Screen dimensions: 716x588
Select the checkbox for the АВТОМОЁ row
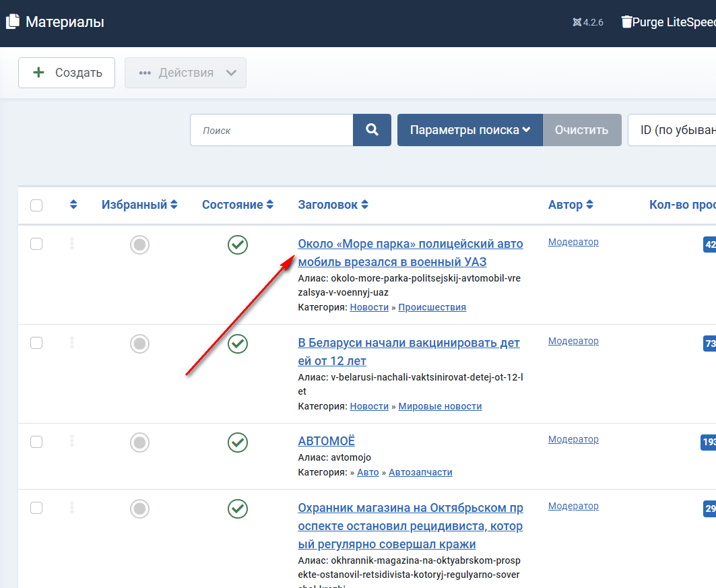(x=36, y=442)
